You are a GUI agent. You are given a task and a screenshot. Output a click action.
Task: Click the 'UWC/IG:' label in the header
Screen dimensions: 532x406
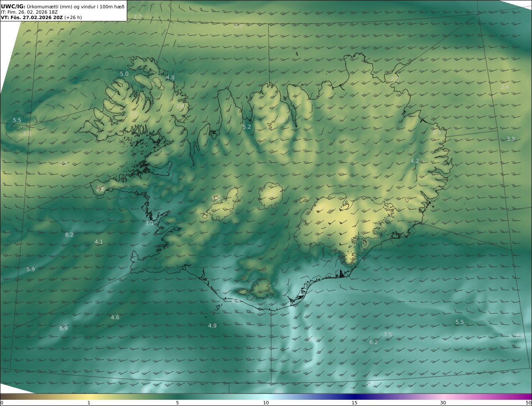[13, 7]
